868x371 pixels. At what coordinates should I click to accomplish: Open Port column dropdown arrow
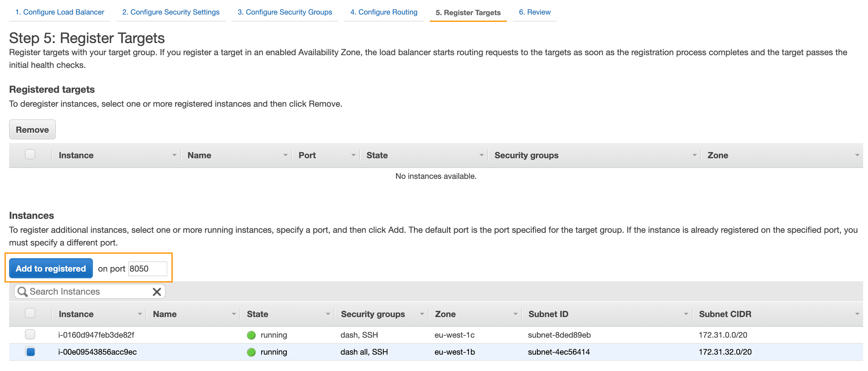click(x=354, y=155)
